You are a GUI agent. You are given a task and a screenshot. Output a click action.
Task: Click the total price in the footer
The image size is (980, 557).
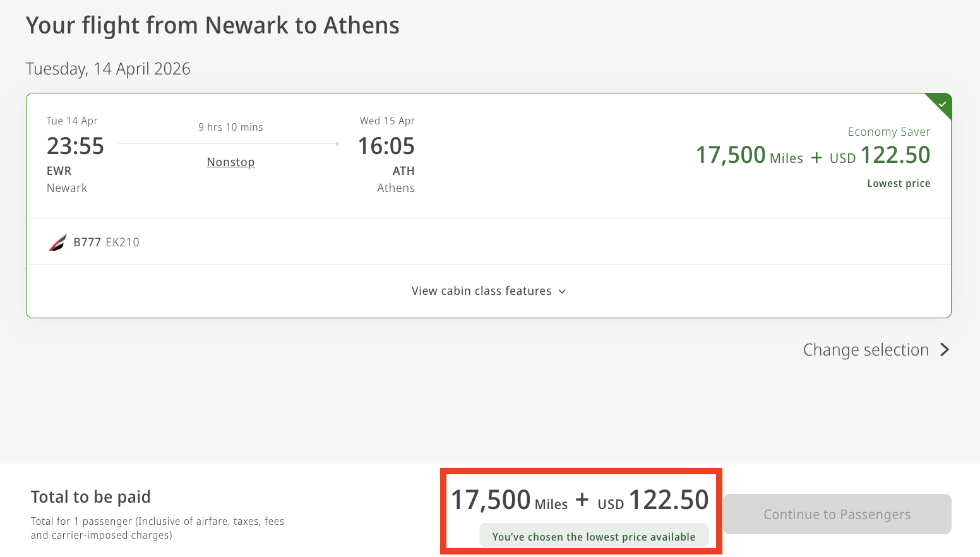click(x=580, y=500)
